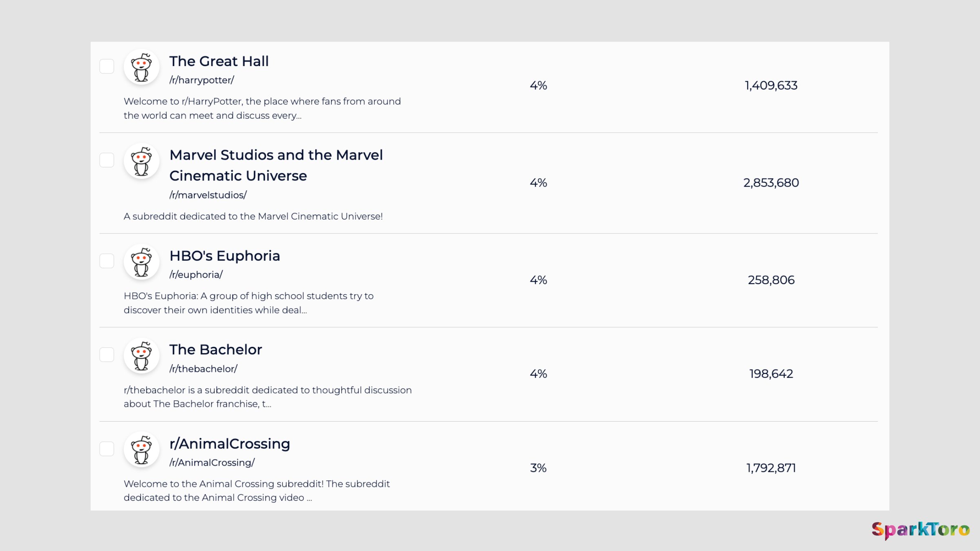The width and height of the screenshot is (980, 551).
Task: Open the Reddit icon for HBO's Euphoria
Action: 141,262
